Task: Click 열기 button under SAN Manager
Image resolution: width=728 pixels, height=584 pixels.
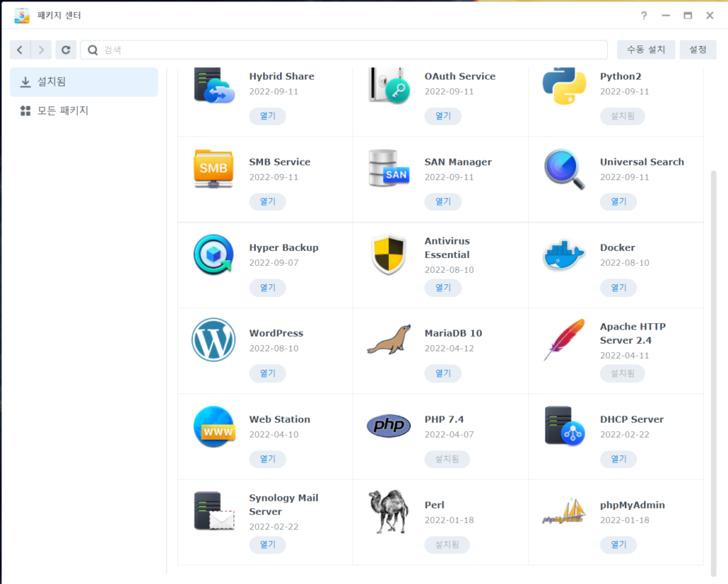Action: click(x=442, y=202)
